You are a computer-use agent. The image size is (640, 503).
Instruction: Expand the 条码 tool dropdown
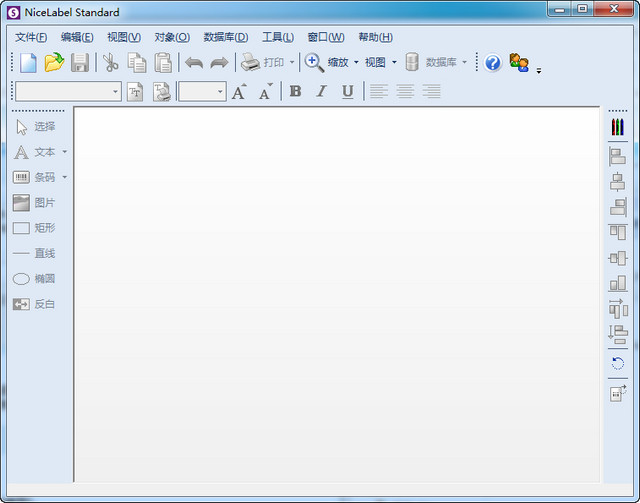click(x=64, y=177)
